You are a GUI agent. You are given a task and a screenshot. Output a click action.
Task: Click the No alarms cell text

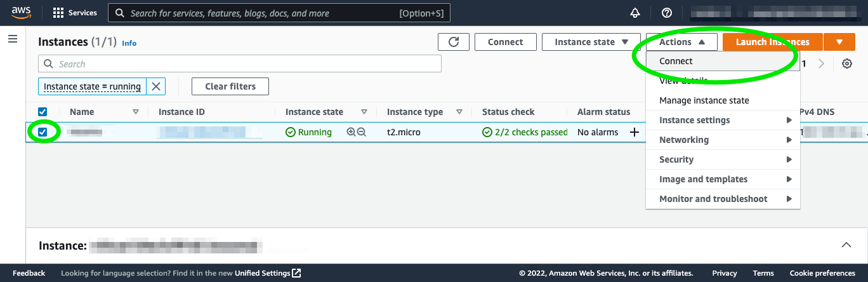click(598, 132)
